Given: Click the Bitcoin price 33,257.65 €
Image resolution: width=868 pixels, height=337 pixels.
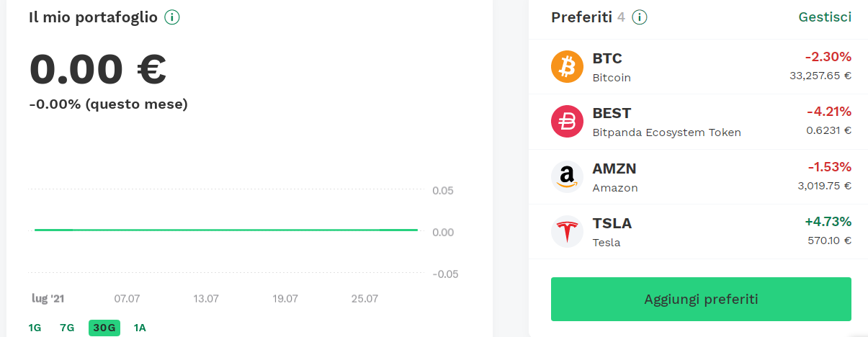Looking at the screenshot, I should pos(819,75).
